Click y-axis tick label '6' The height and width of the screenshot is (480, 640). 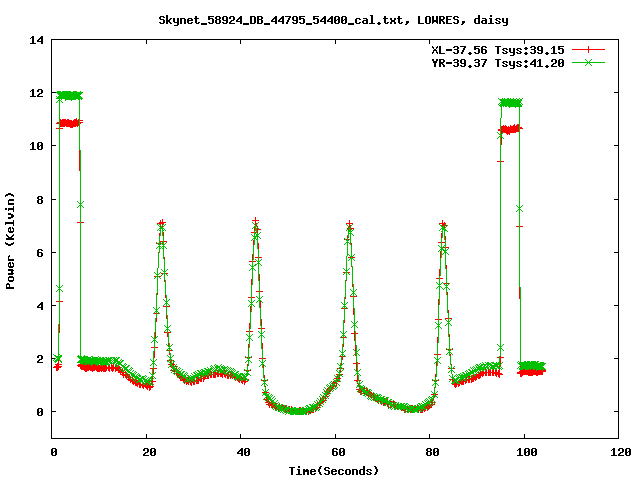pos(40,253)
